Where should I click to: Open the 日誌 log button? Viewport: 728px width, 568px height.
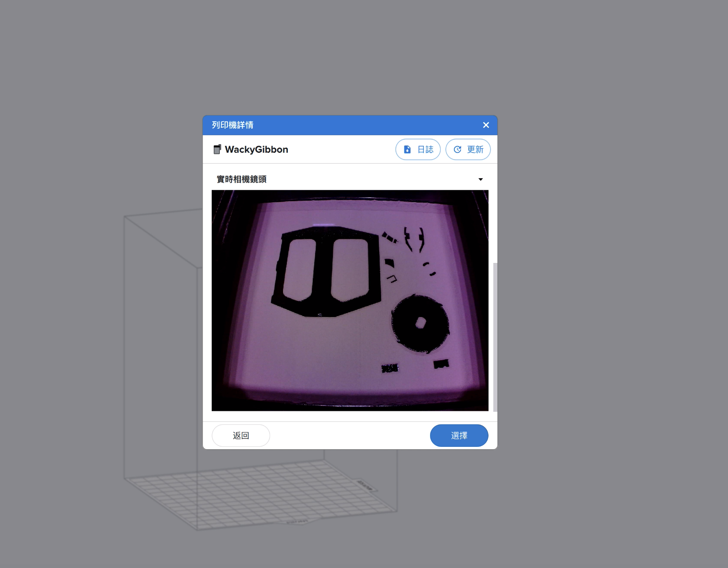pyautogui.click(x=418, y=149)
